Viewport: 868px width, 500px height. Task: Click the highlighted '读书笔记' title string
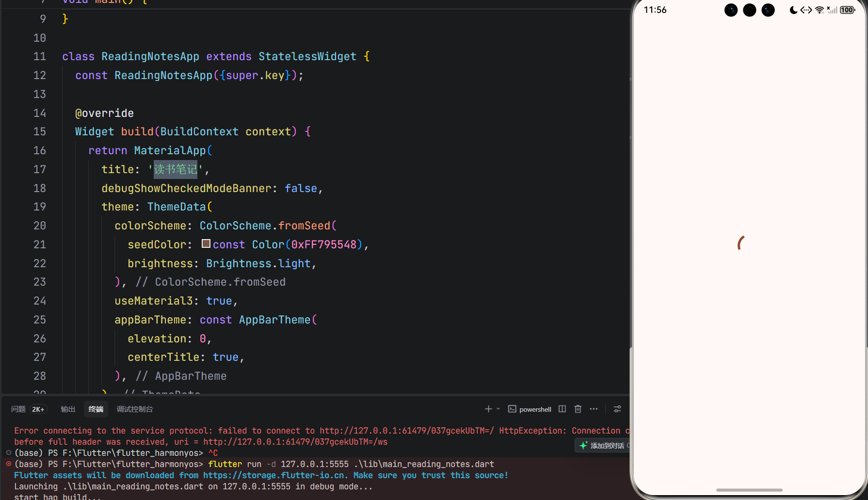(x=176, y=169)
